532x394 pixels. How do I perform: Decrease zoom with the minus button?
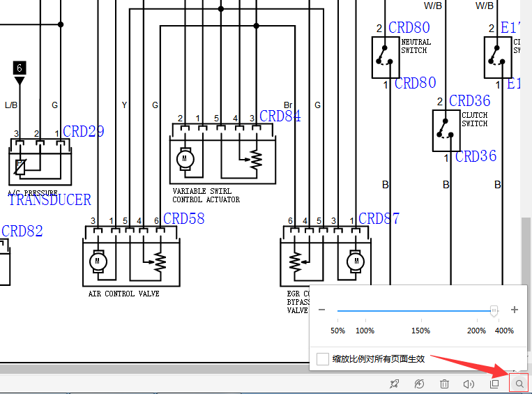[322, 310]
